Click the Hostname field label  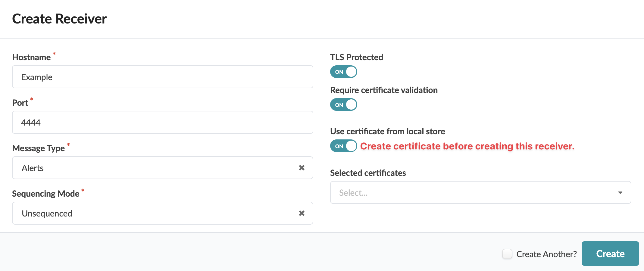(31, 57)
